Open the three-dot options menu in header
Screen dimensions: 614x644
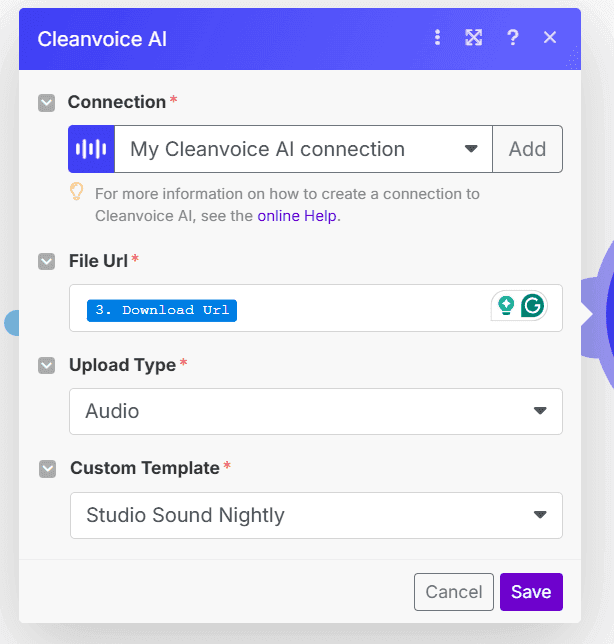point(437,38)
